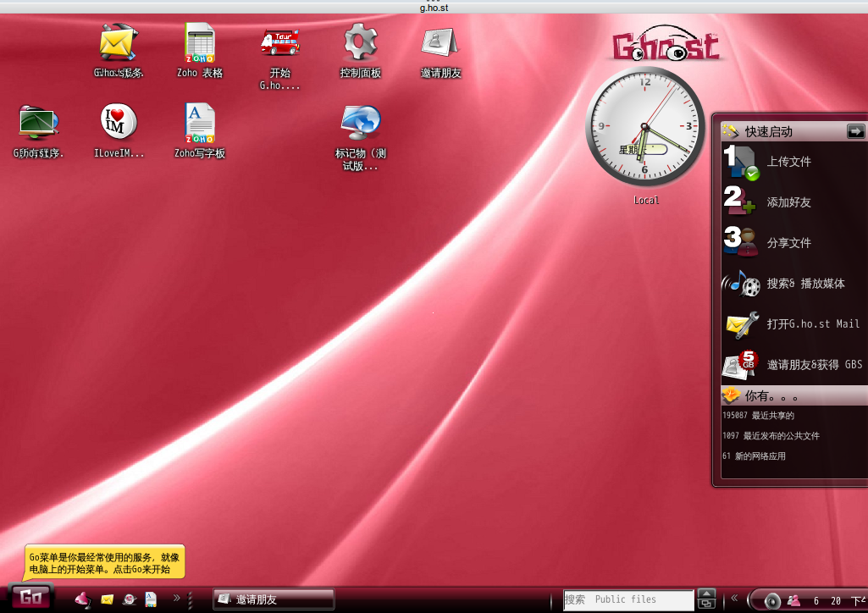The image size is (868, 613).
Task: Open 1097 最近发布的公共文件 link
Action: click(771, 436)
